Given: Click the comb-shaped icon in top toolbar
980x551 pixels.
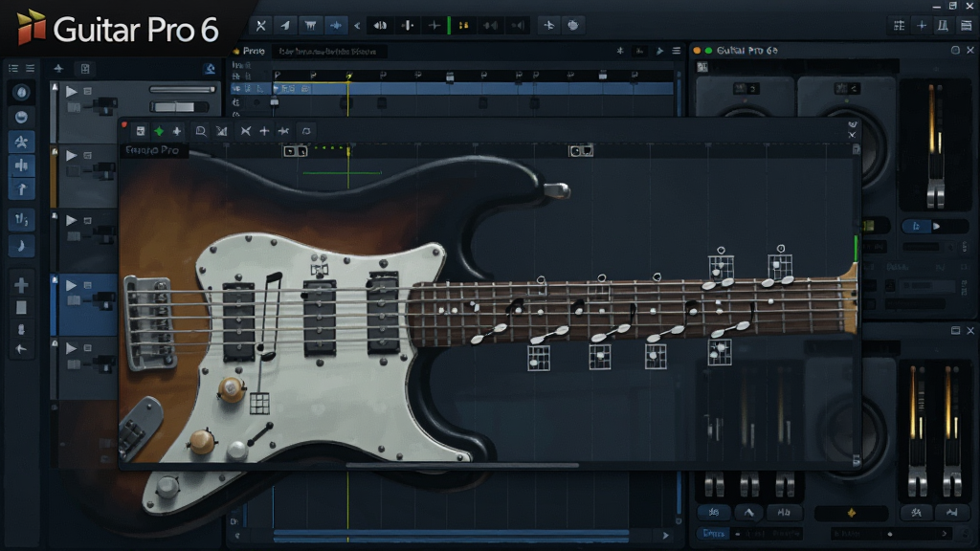Looking at the screenshot, I should click(310, 26).
